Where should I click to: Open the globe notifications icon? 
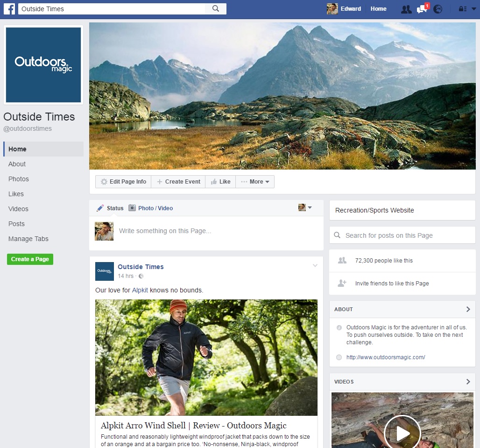(x=438, y=9)
